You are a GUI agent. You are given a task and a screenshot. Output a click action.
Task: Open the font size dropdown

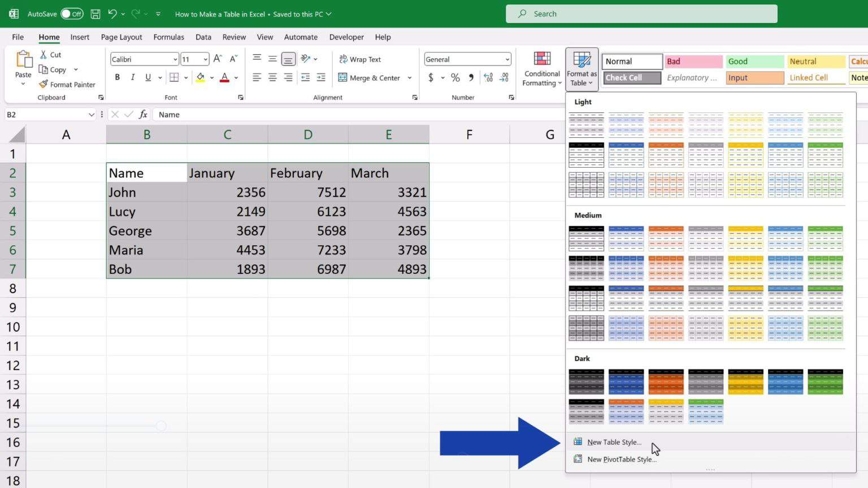[203, 59]
